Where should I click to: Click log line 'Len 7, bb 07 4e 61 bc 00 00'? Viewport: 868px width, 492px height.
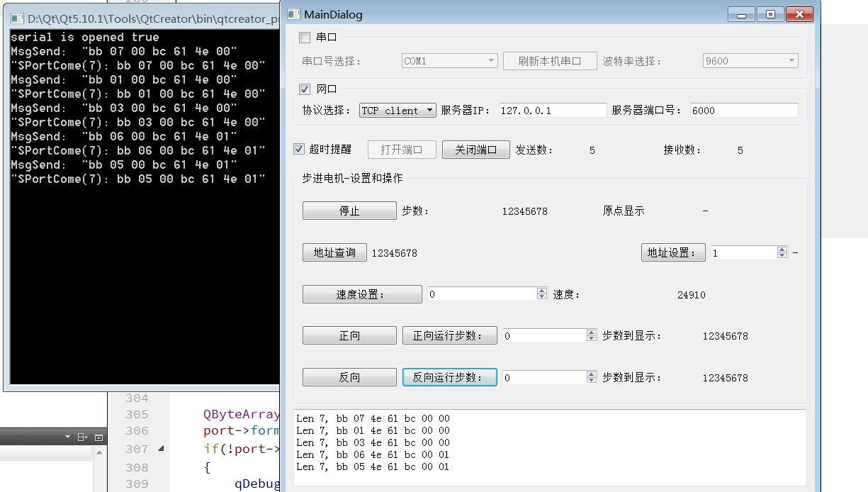pyautogui.click(x=373, y=418)
